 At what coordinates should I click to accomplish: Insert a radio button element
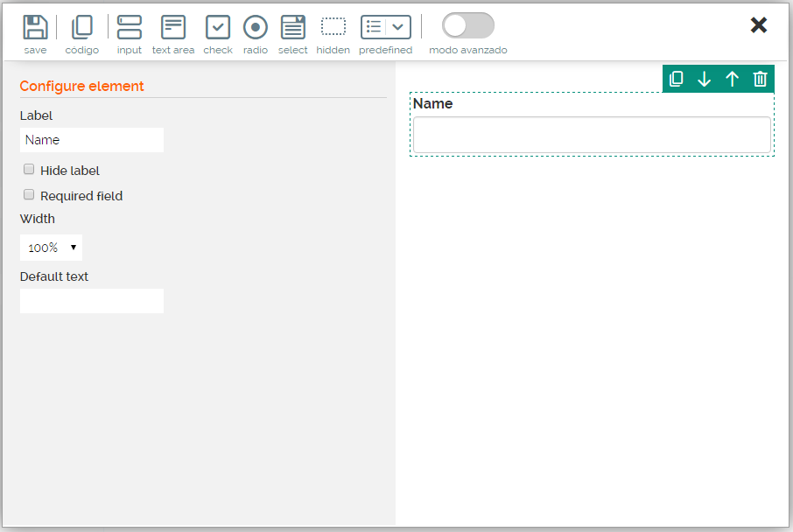click(255, 28)
